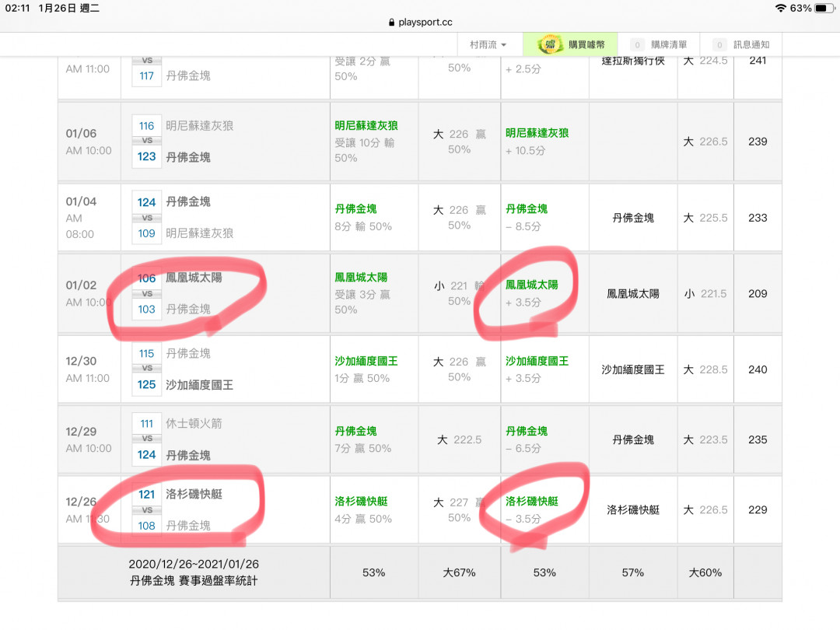This screenshot has width=840, height=630.
Task: Select 沙加緬度國王 team in 12/30 match
Action: [199, 385]
